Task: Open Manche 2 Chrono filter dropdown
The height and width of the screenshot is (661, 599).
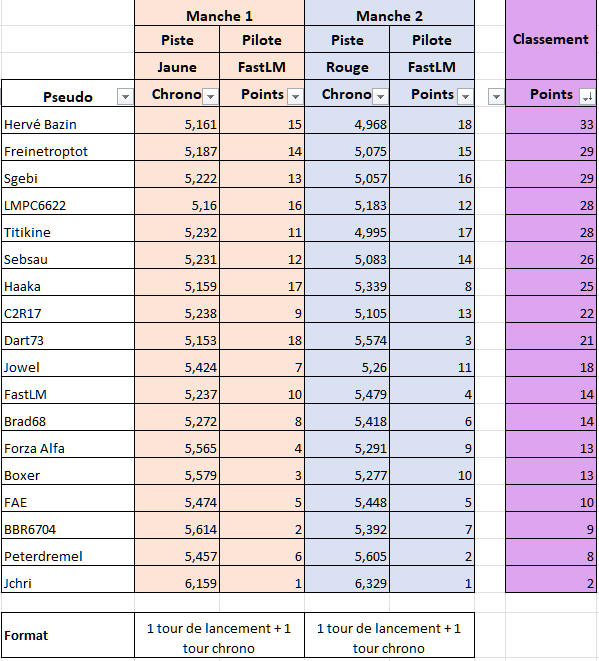Action: coord(380,97)
